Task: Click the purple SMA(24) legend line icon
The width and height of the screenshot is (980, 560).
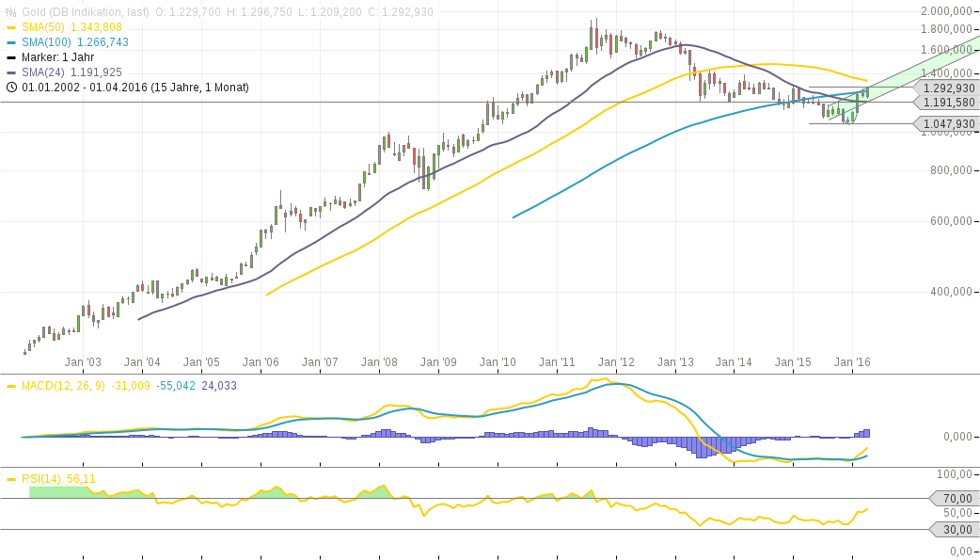Action: (x=13, y=70)
